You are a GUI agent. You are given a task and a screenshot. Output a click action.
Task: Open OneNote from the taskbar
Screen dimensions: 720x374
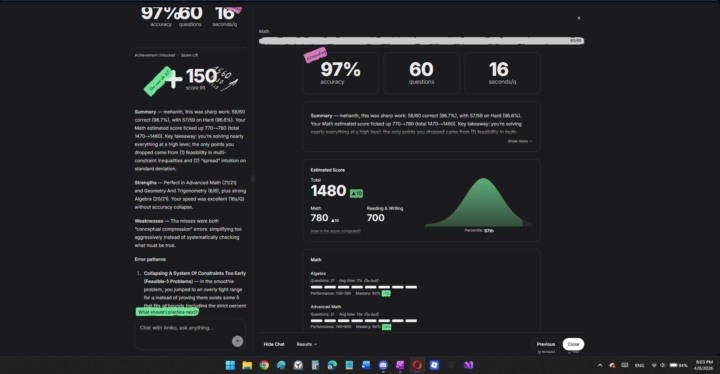coord(400,365)
